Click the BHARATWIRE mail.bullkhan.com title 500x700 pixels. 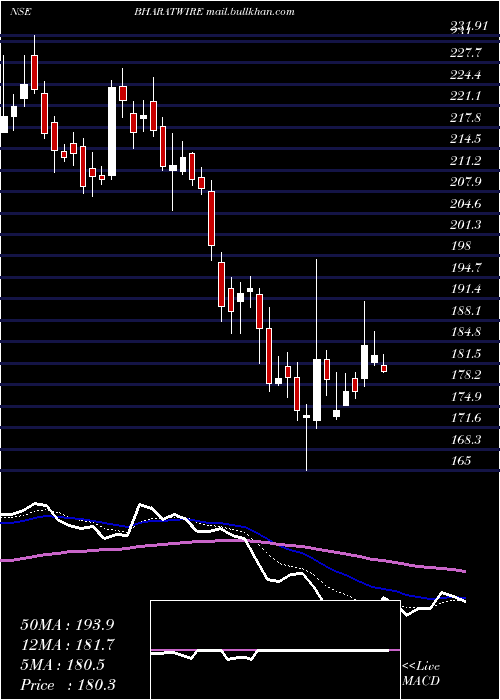click(214, 12)
